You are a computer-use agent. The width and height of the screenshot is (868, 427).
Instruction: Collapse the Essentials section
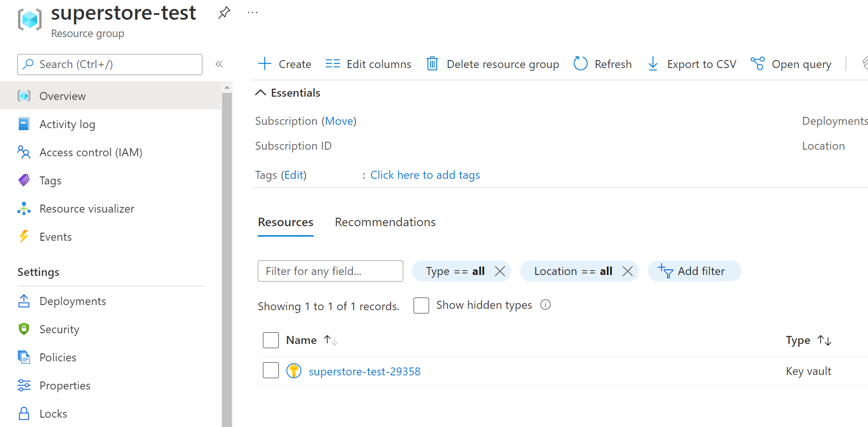click(x=261, y=93)
